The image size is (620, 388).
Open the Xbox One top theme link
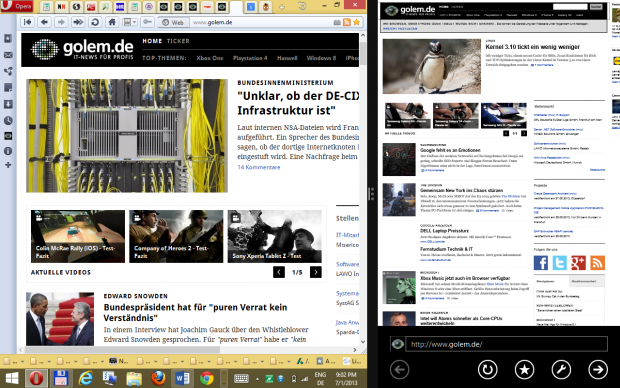pos(210,58)
